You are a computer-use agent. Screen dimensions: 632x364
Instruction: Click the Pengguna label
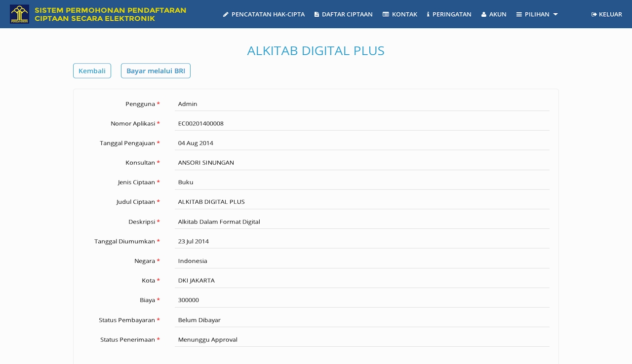143,104
